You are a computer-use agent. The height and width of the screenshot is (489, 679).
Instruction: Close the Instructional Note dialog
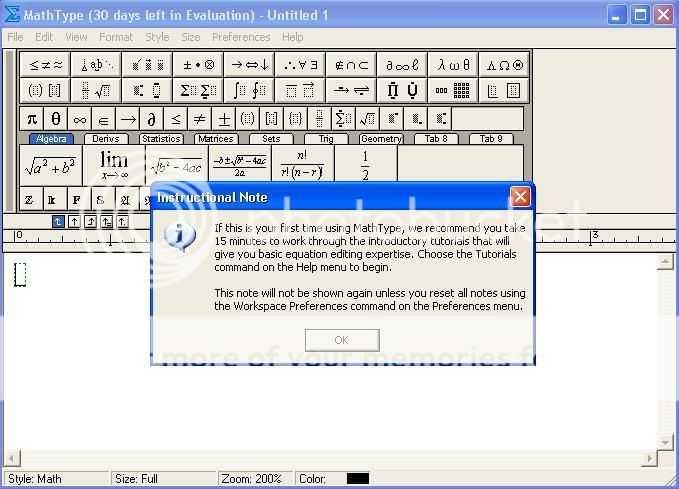coord(520,197)
